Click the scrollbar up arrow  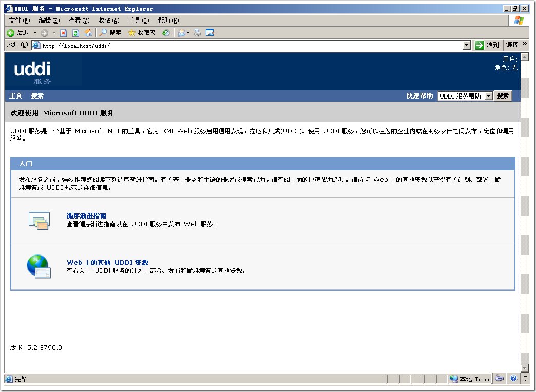coord(525,57)
